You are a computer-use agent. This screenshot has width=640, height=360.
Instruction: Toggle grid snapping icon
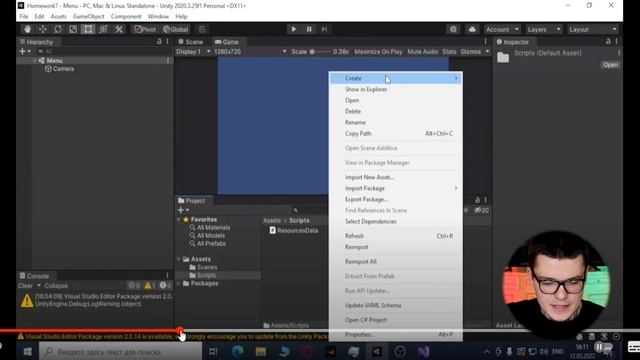[202, 29]
